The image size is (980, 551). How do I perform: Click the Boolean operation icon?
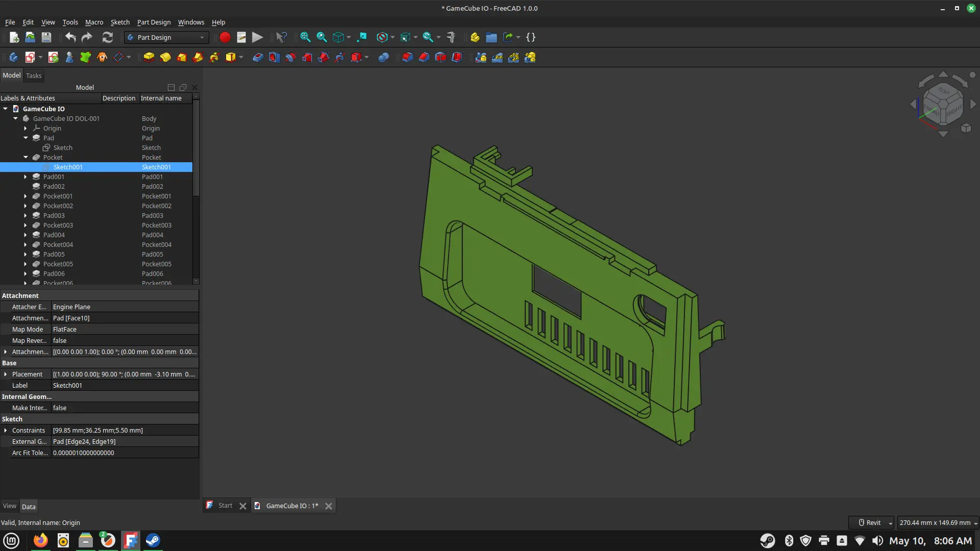coord(383,57)
